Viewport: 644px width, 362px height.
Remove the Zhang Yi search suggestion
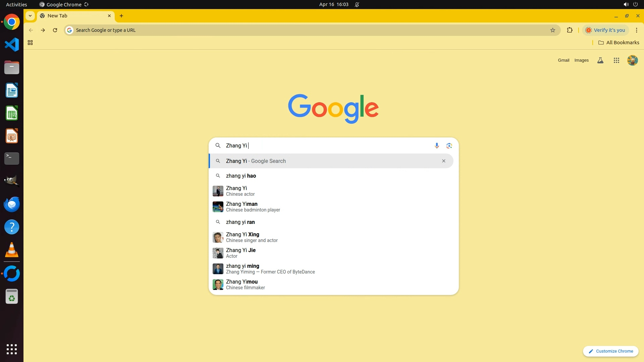(443, 161)
